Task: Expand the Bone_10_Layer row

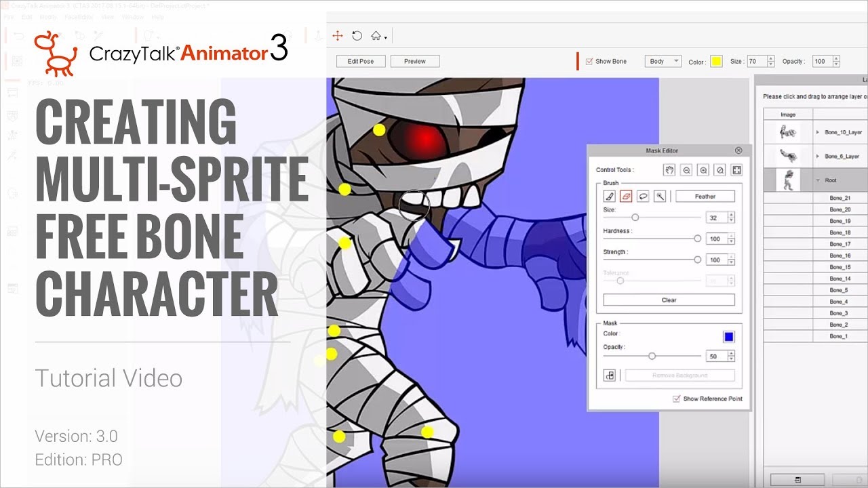Action: (x=818, y=133)
